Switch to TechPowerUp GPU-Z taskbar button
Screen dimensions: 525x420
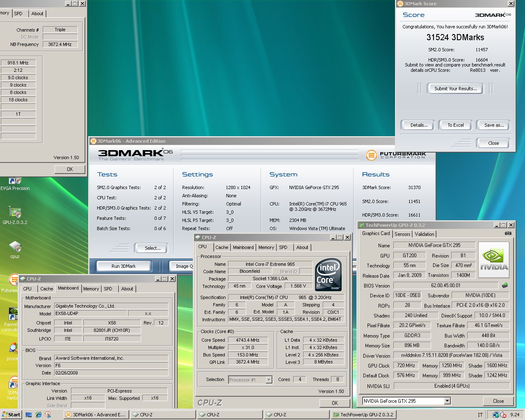coord(363,415)
